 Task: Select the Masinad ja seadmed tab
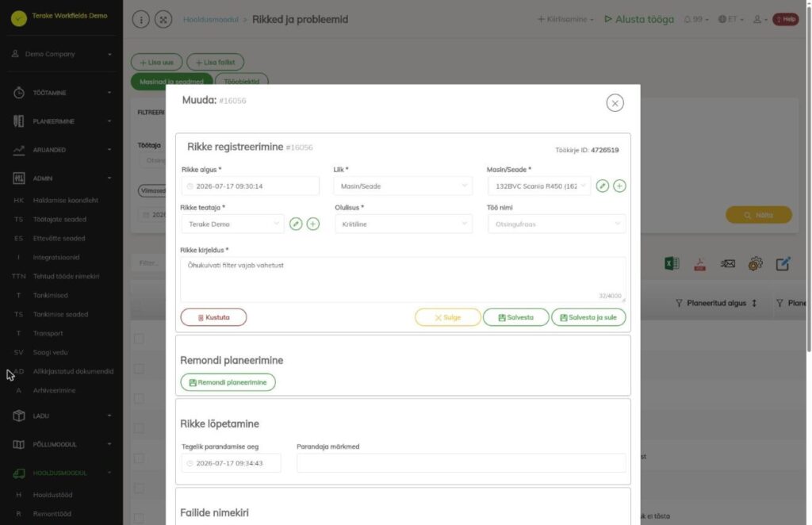pyautogui.click(x=171, y=80)
